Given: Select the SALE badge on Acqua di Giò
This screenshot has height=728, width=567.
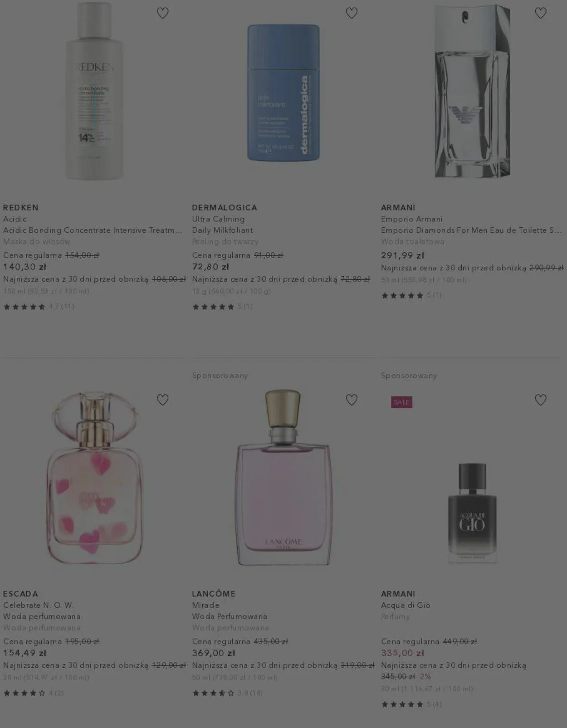Looking at the screenshot, I should (x=401, y=402).
